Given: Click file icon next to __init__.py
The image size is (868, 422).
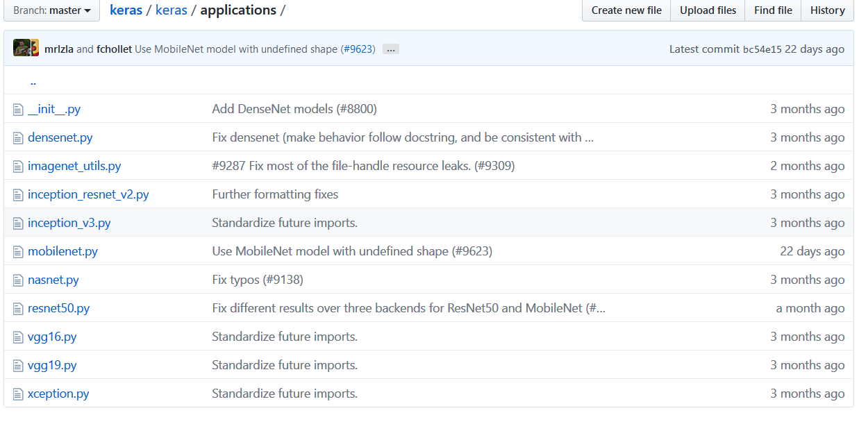Looking at the screenshot, I should pos(18,109).
